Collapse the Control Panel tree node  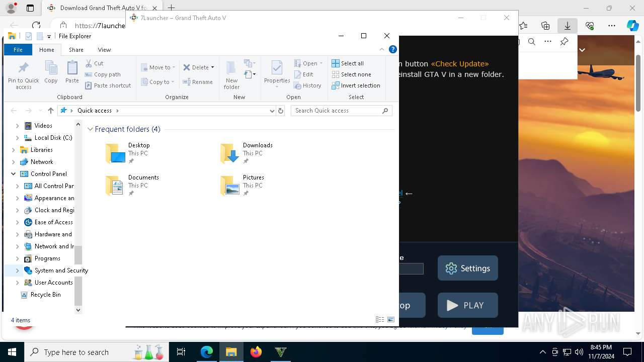tap(14, 174)
